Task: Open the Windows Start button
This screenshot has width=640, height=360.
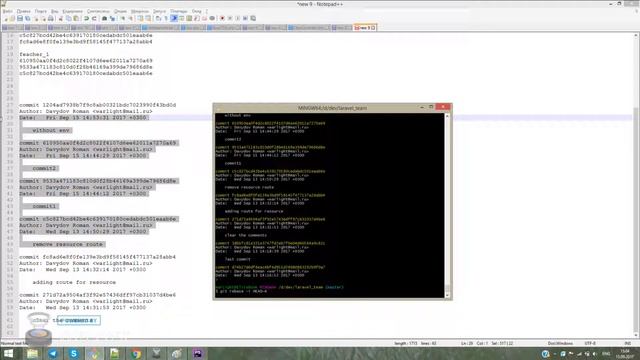Action: [x=8, y=353]
